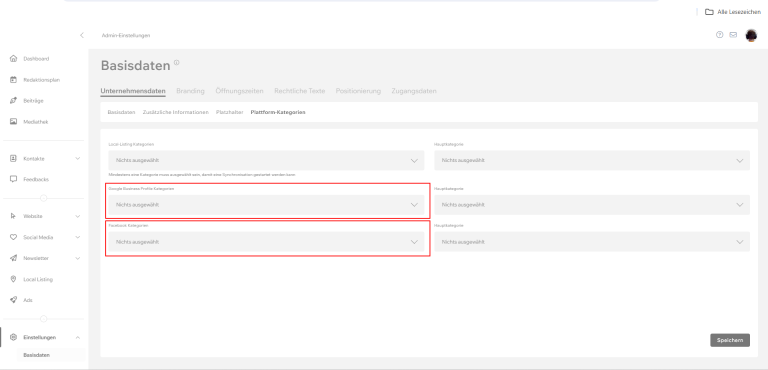Image resolution: width=768 pixels, height=370 pixels.
Task: Open the Platzhalter sub-tab
Action: click(230, 112)
